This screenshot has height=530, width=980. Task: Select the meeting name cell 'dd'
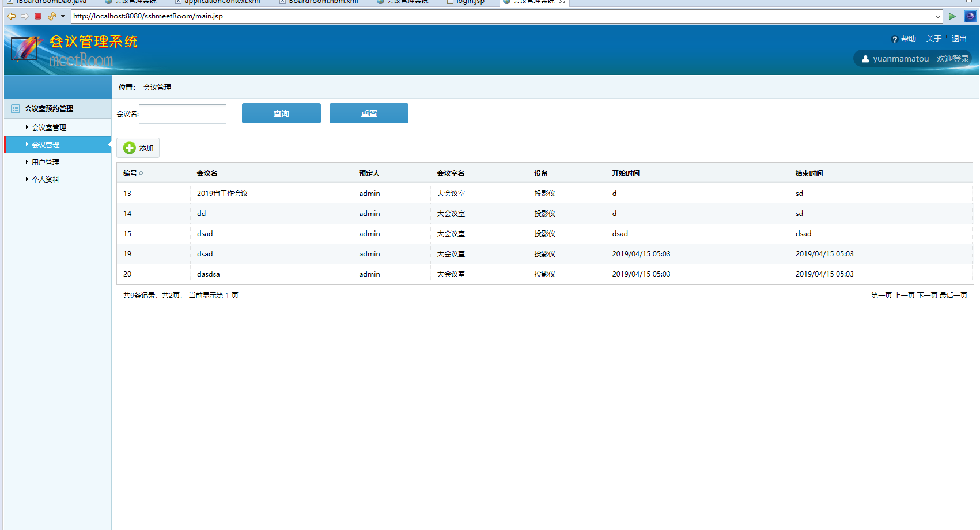271,213
